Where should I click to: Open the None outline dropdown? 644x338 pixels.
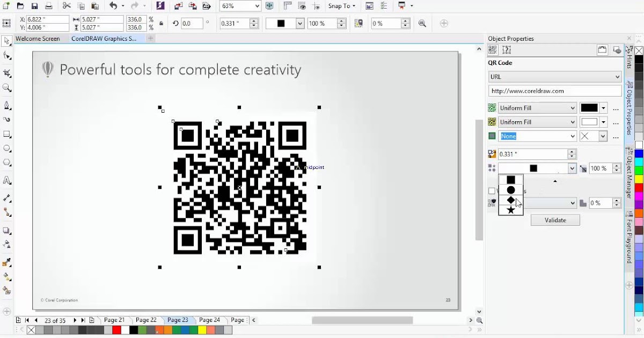click(x=537, y=136)
